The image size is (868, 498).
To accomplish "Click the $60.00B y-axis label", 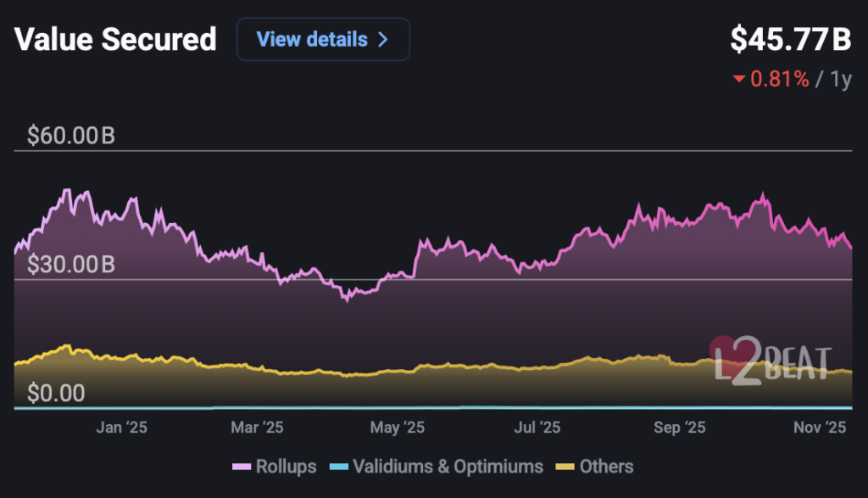I will [71, 136].
